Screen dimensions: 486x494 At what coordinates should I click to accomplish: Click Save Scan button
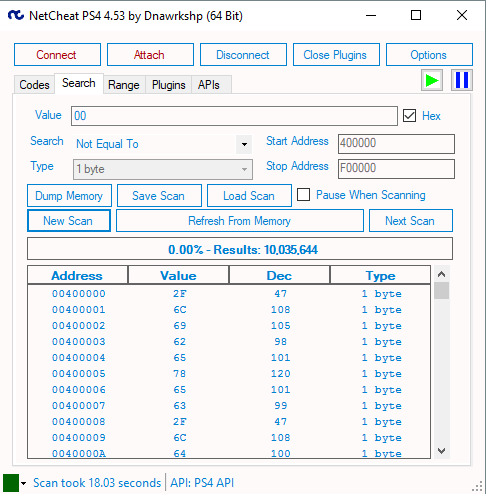(x=159, y=196)
